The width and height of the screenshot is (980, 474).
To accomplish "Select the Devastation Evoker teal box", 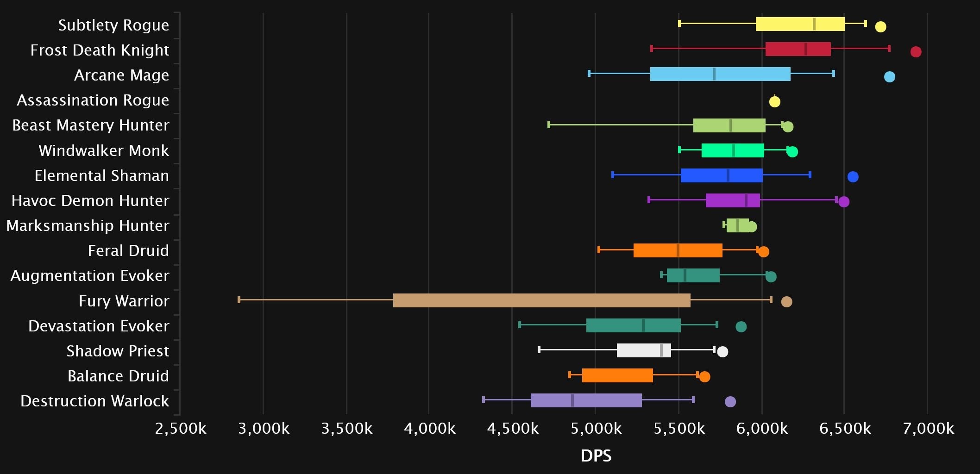I will (633, 325).
